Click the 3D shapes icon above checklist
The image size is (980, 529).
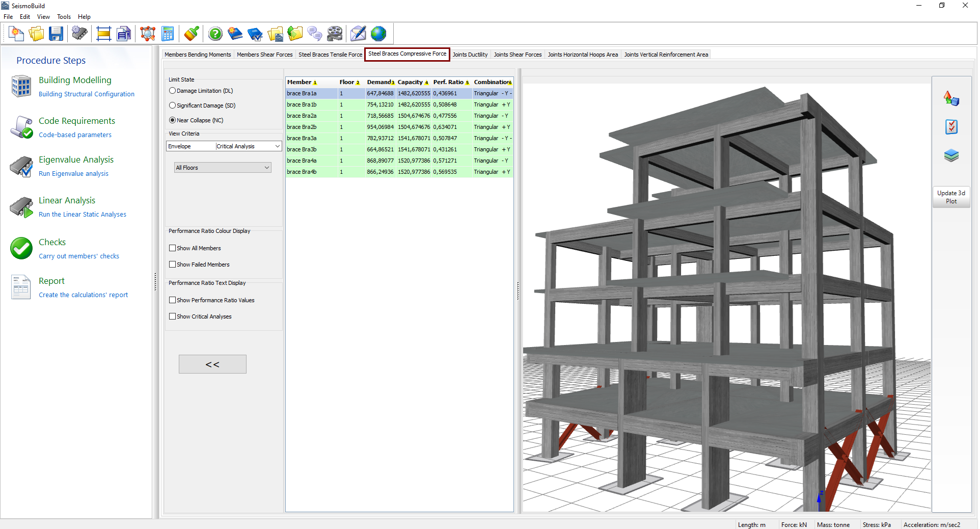click(x=951, y=98)
